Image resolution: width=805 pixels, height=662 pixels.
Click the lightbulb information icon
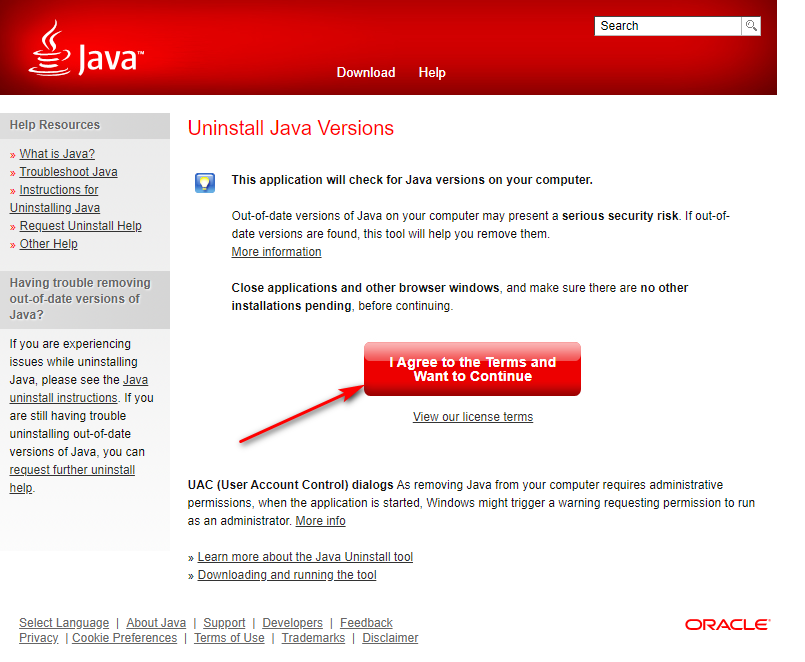coord(205,183)
